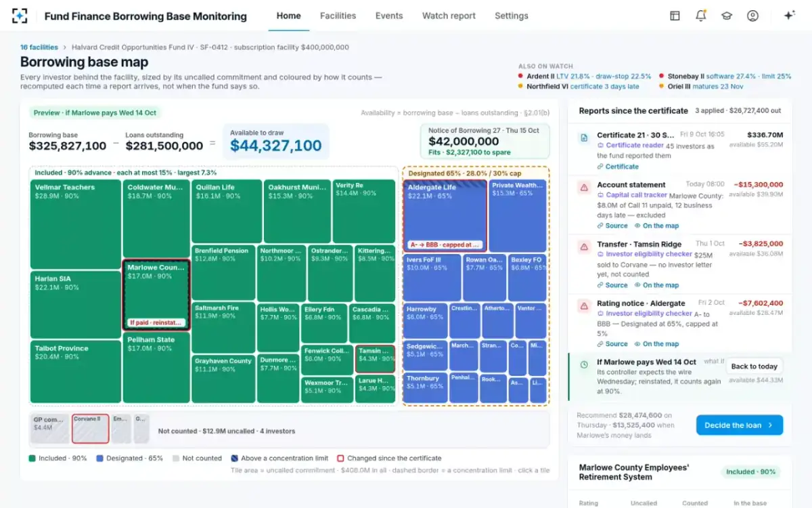Click the Above a concentration limit legend swatch
This screenshot has height=508, width=812.
[x=234, y=458]
